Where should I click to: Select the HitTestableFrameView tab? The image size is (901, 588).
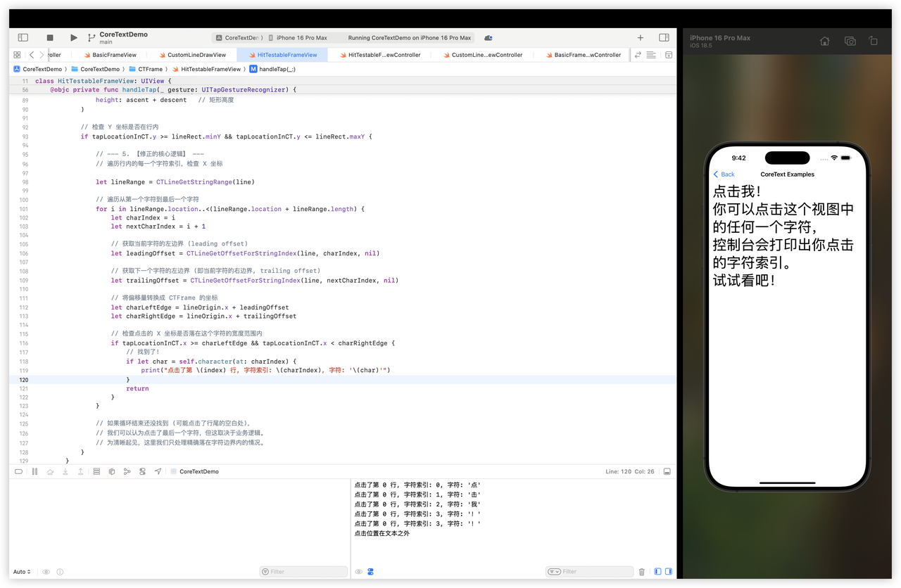(x=282, y=55)
